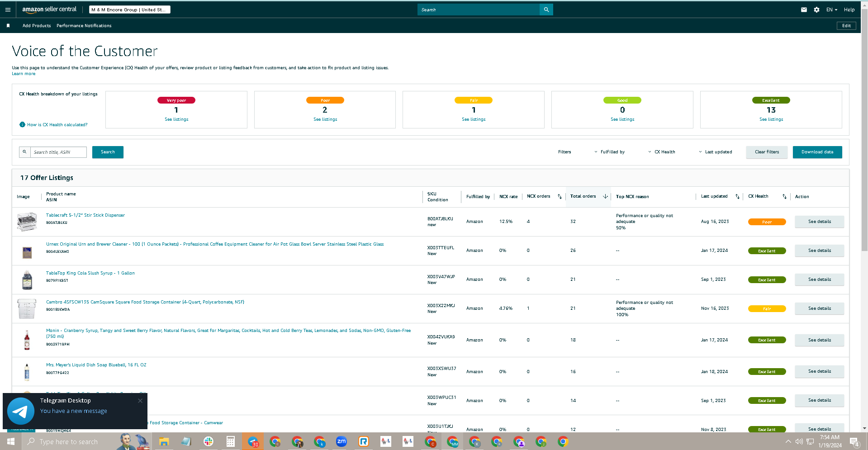This screenshot has height=450, width=868.
Task: Click the bookmark icon in the favorites bar
Action: [8, 26]
